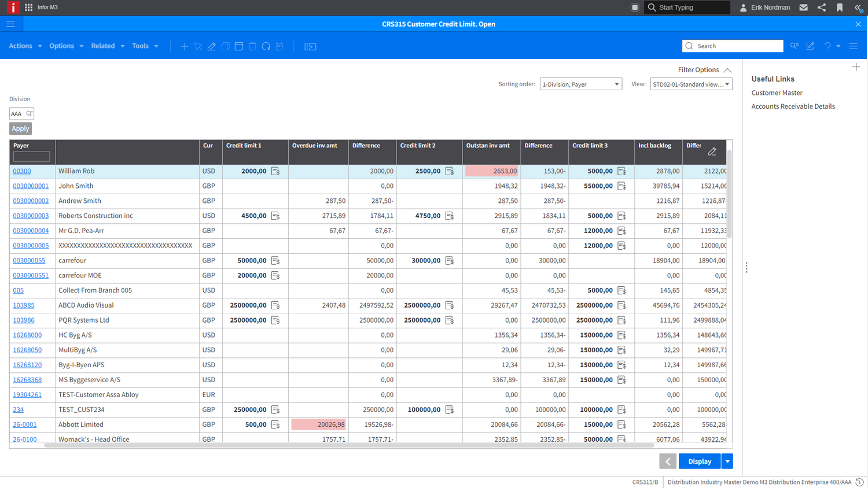Create a new record using the plus icon
This screenshot has width=868, height=488.
185,46
